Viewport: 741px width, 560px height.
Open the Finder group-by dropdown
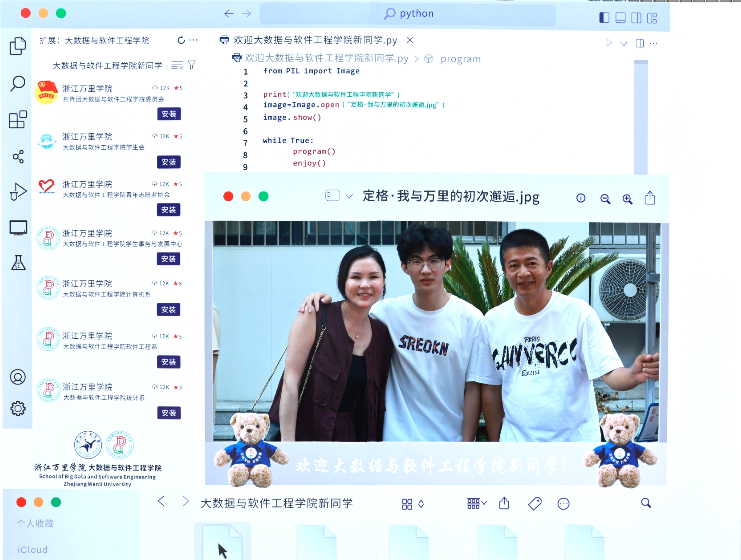[x=477, y=503]
